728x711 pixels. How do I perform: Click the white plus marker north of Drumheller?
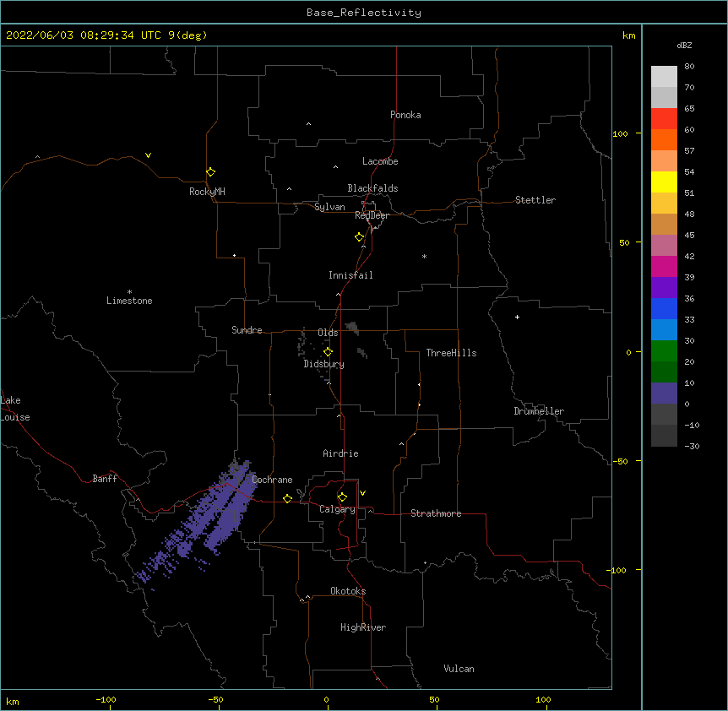coord(517,317)
